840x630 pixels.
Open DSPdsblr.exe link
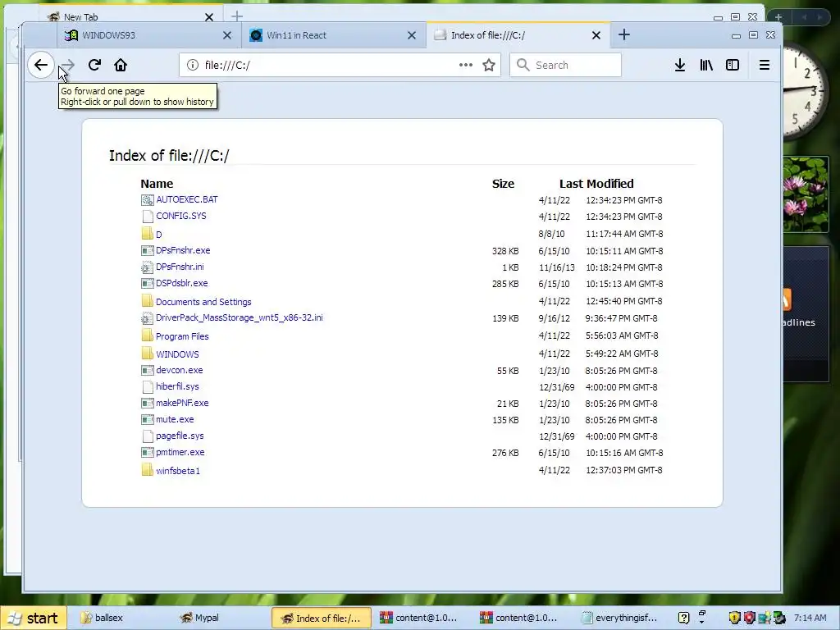[181, 283]
